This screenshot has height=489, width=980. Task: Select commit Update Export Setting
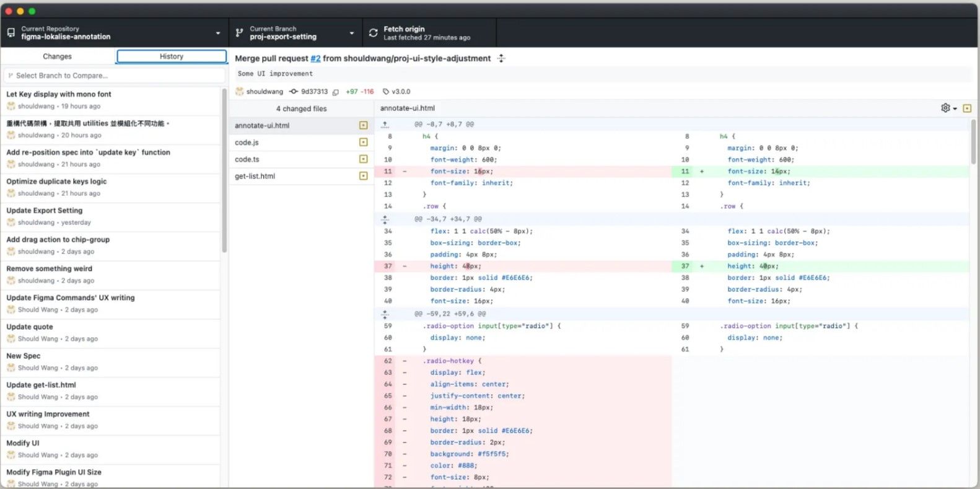coord(111,217)
